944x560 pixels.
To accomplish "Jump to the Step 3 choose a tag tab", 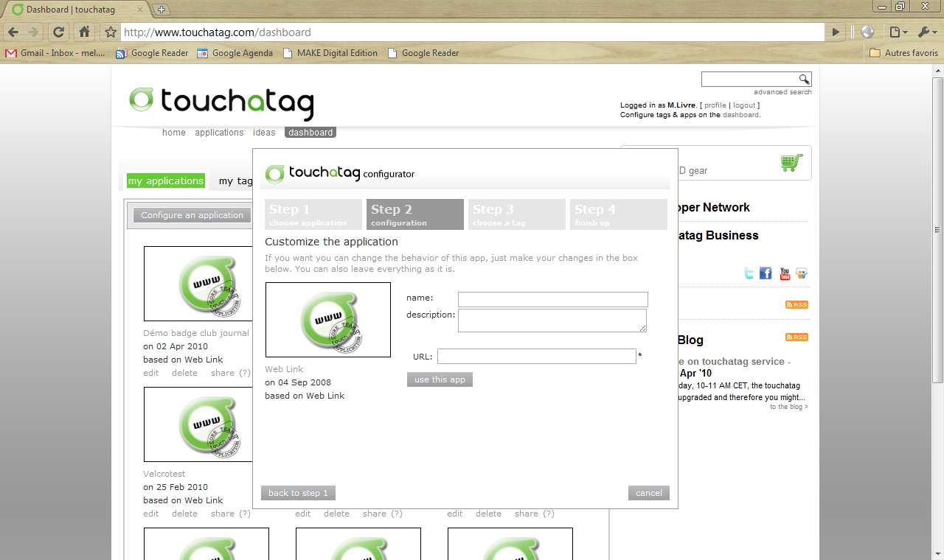I will 517,214.
